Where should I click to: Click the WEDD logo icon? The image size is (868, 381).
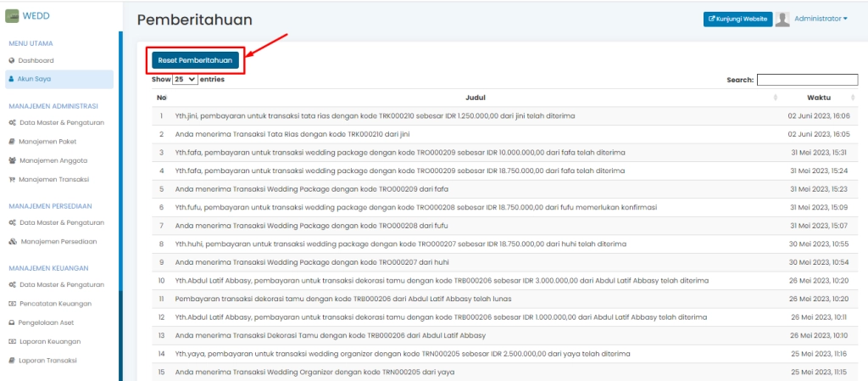point(13,14)
